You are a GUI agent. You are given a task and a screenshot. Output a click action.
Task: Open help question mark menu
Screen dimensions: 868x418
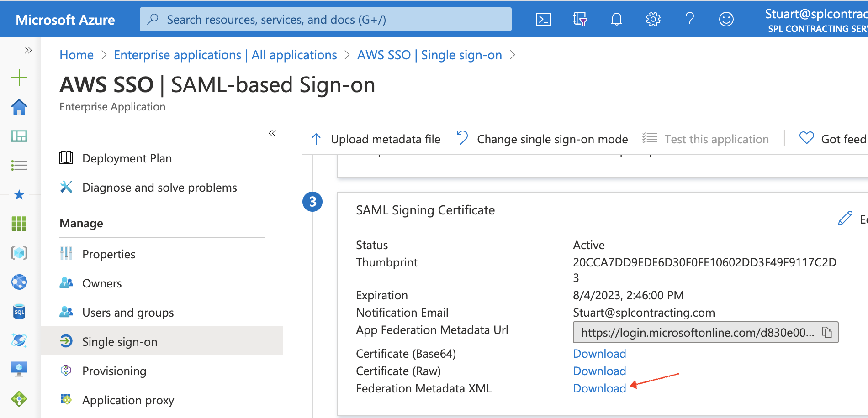pos(690,19)
